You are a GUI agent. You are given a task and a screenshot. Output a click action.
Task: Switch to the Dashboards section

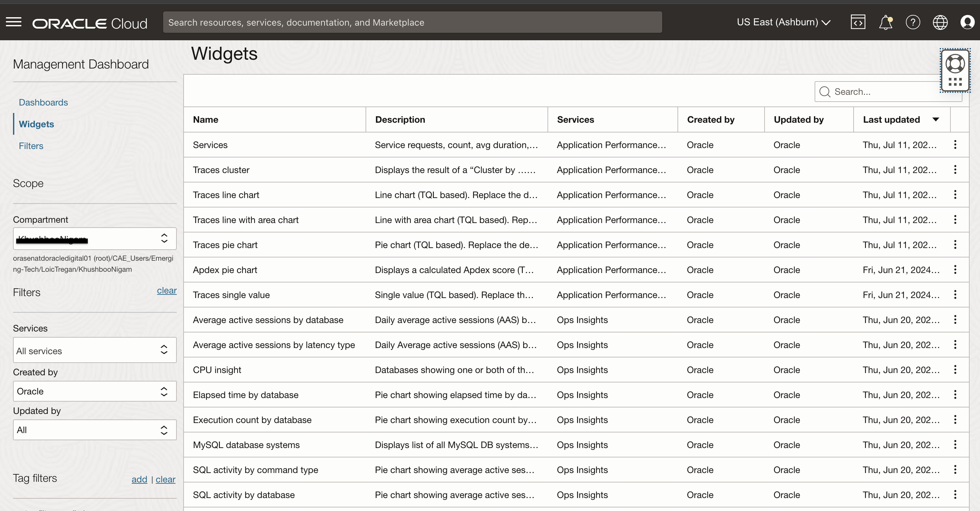tap(43, 102)
